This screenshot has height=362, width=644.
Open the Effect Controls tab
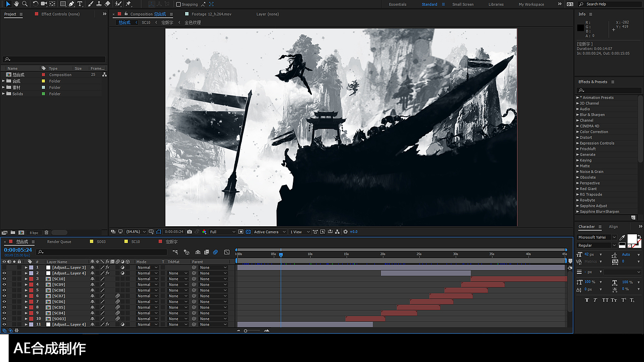click(60, 14)
